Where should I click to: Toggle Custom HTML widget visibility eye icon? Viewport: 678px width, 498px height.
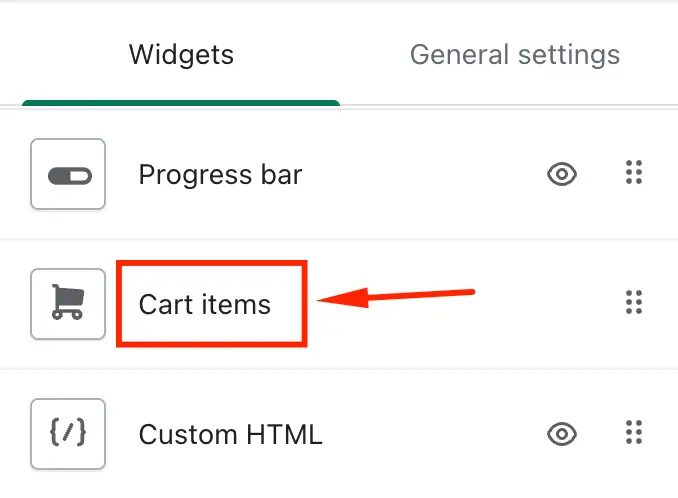click(x=562, y=434)
